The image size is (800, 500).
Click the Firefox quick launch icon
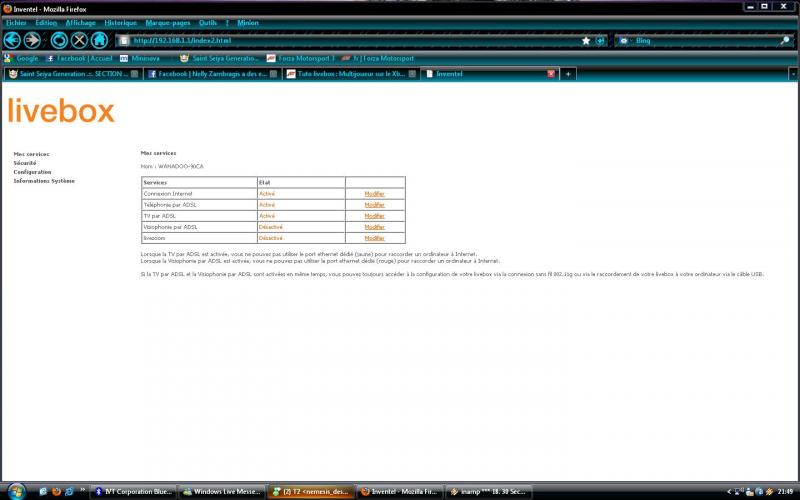pos(56,492)
